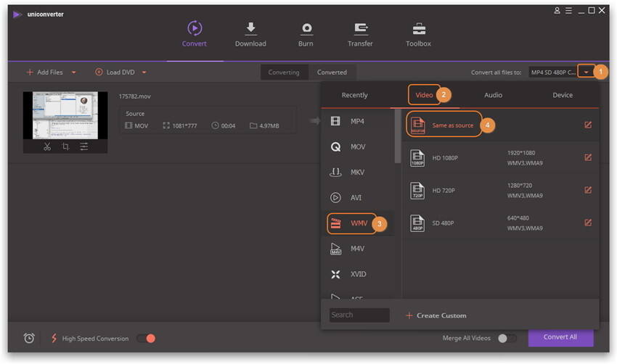This screenshot has height=364, width=617.
Task: Click the 00:04 duration value
Action: [228, 125]
